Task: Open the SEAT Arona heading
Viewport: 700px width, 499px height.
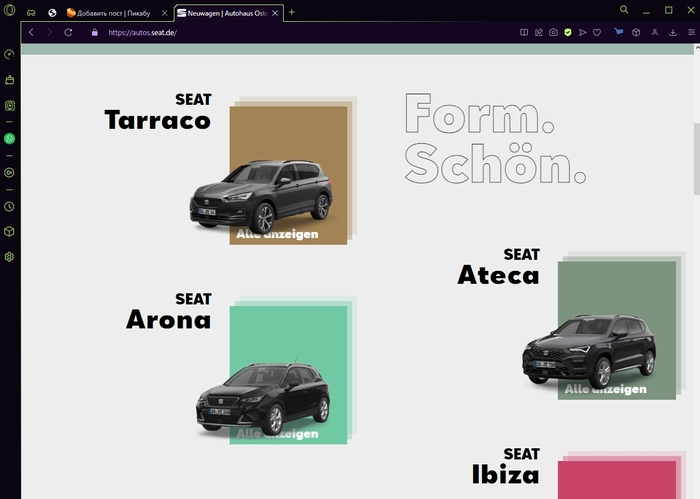Action: click(169, 311)
